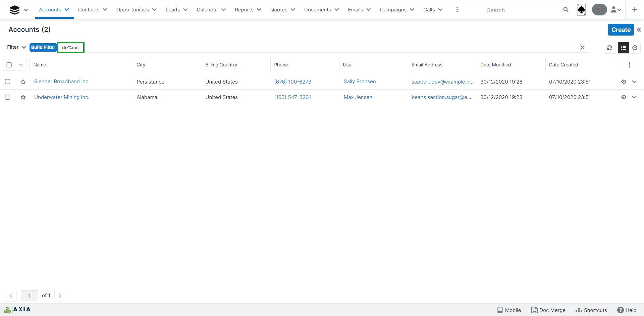644x316 pixels.
Task: Sort by the City column header
Action: point(141,65)
